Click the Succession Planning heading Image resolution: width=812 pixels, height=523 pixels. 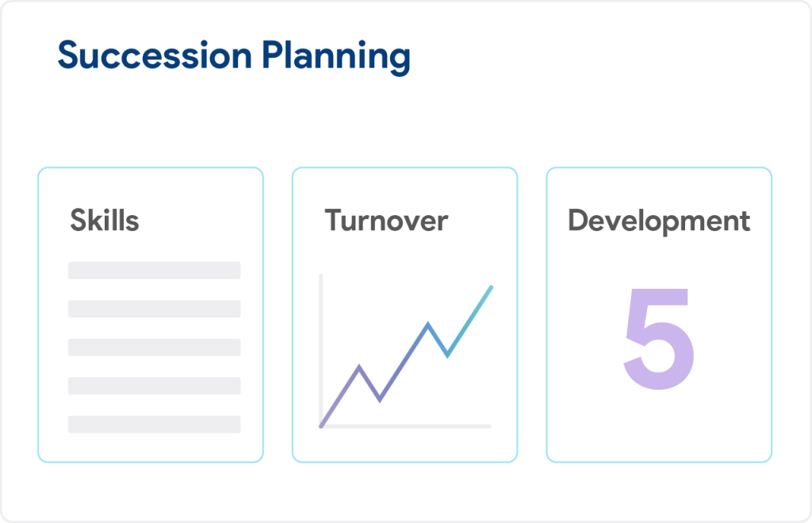point(234,56)
